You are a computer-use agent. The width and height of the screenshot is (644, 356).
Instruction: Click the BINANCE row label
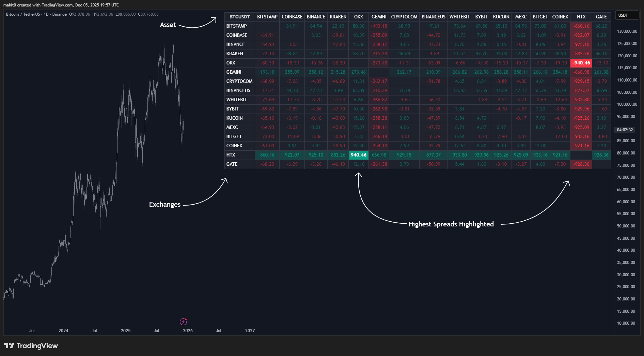click(240, 44)
